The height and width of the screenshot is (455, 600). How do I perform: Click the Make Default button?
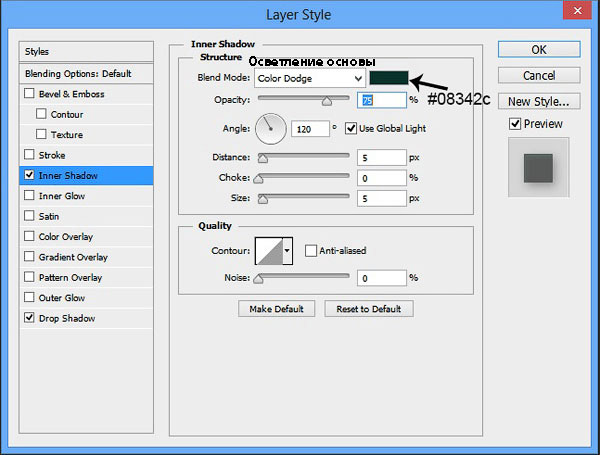[x=277, y=309]
